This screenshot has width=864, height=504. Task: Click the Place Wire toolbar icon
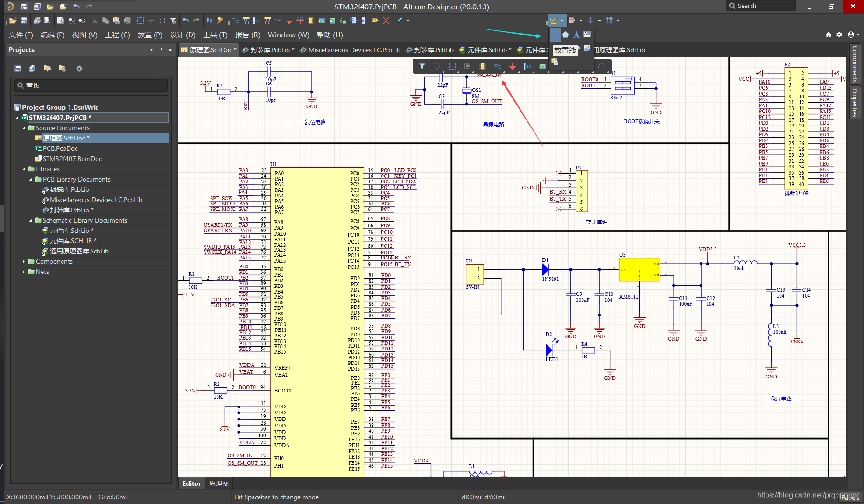pos(236,21)
